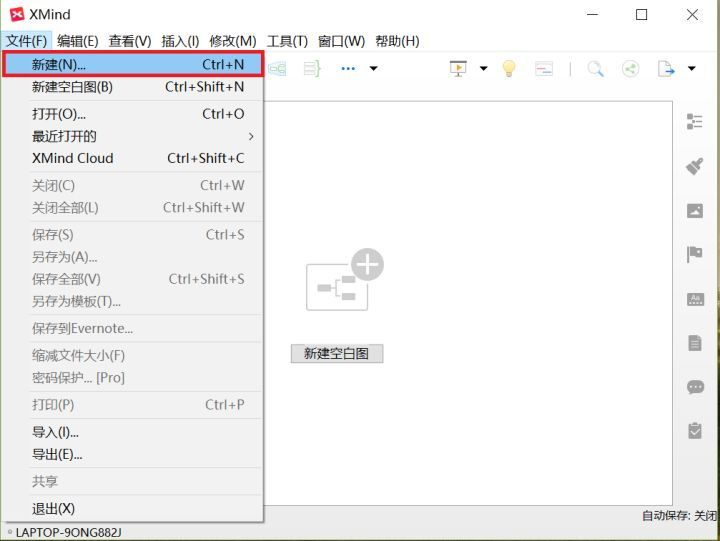The width and height of the screenshot is (720, 541).
Task: Open the format brush panel in the sidebar
Action: 695,166
